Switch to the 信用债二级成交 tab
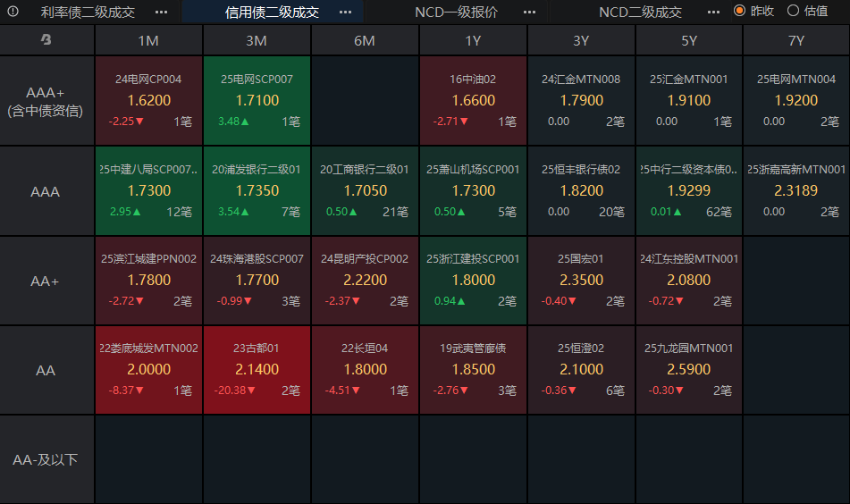850x504 pixels. click(x=272, y=12)
